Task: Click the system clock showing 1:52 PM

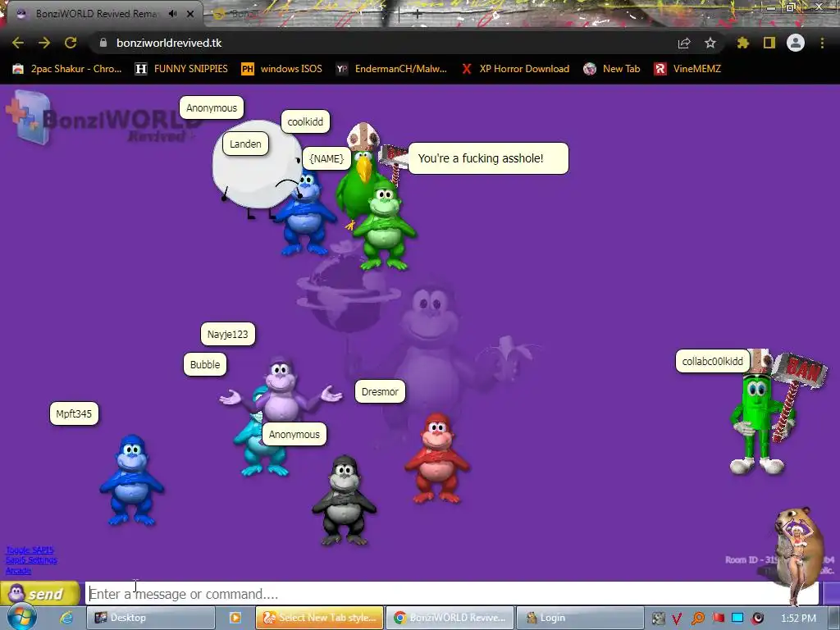Action: pyautogui.click(x=798, y=619)
